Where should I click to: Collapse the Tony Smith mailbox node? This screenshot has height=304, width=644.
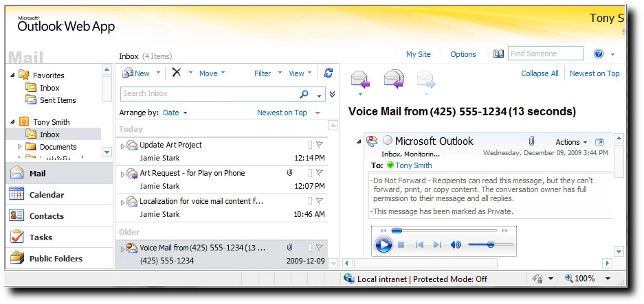click(x=13, y=122)
